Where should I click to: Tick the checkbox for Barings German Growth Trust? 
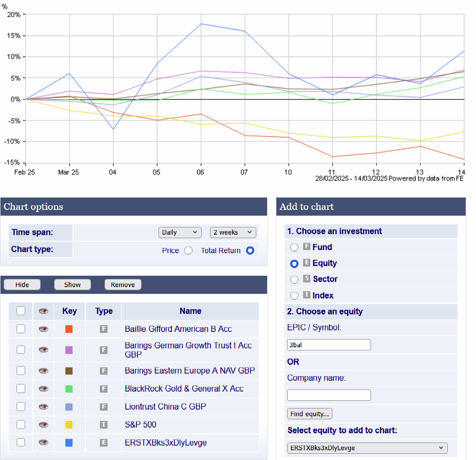(21, 349)
